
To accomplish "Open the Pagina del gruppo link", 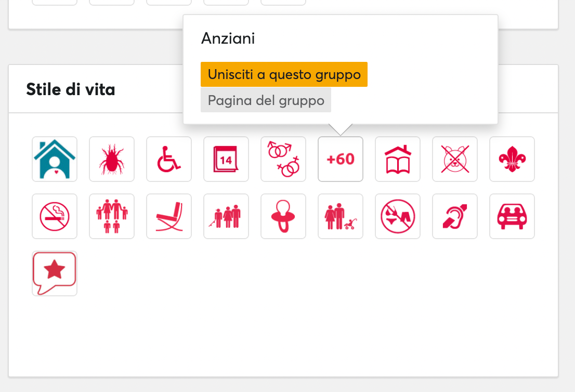I will pos(266,100).
